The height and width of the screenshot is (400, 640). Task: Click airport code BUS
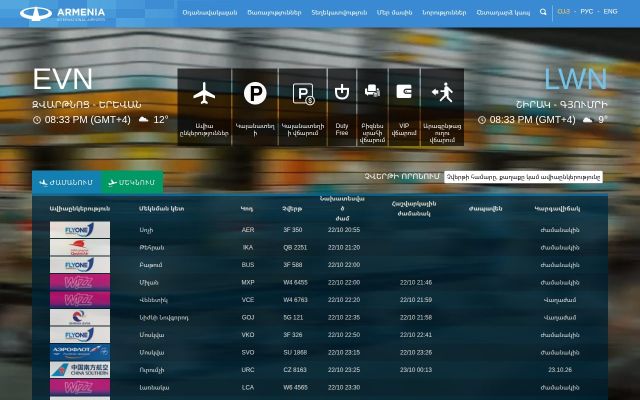[248, 265]
